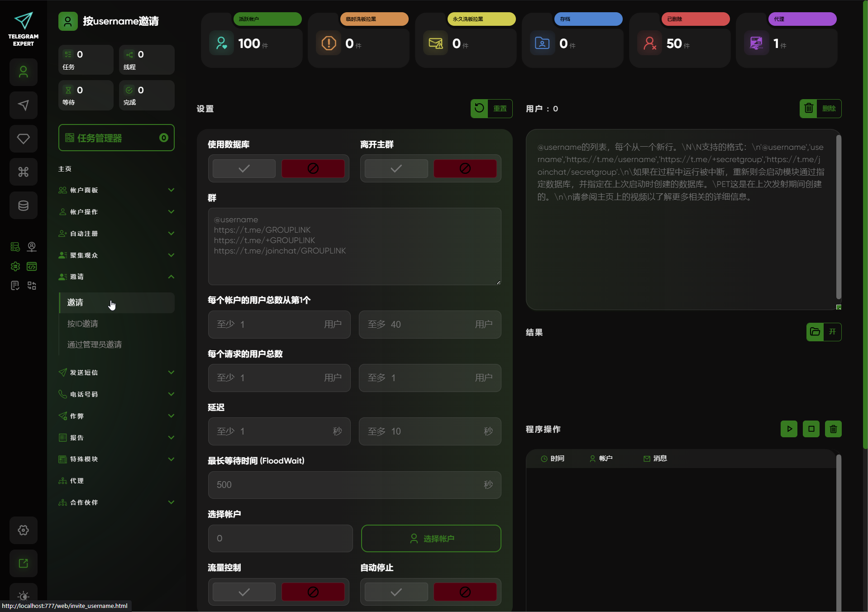Disable 离开主群 with the red toggle
The height and width of the screenshot is (612, 868).
tap(465, 168)
